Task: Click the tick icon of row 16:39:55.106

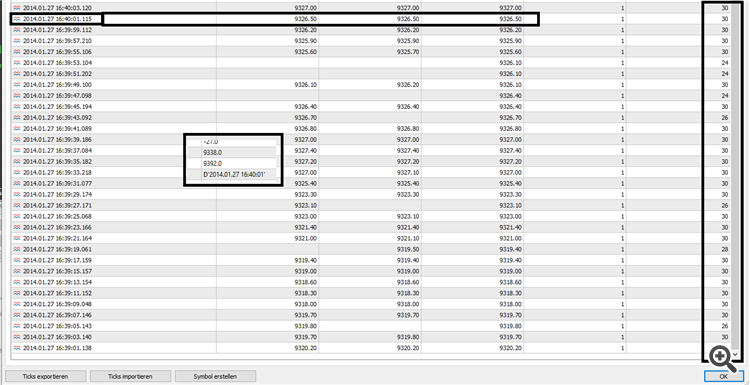Action: pos(18,52)
